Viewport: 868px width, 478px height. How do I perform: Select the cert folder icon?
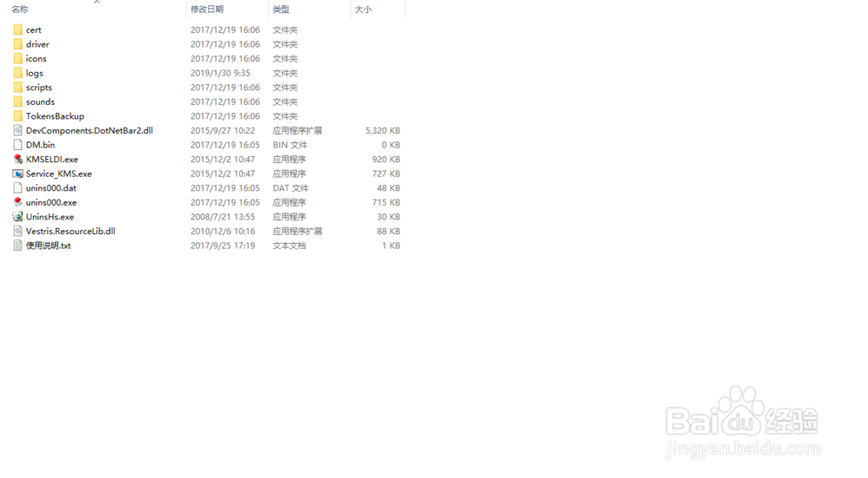pyautogui.click(x=17, y=29)
